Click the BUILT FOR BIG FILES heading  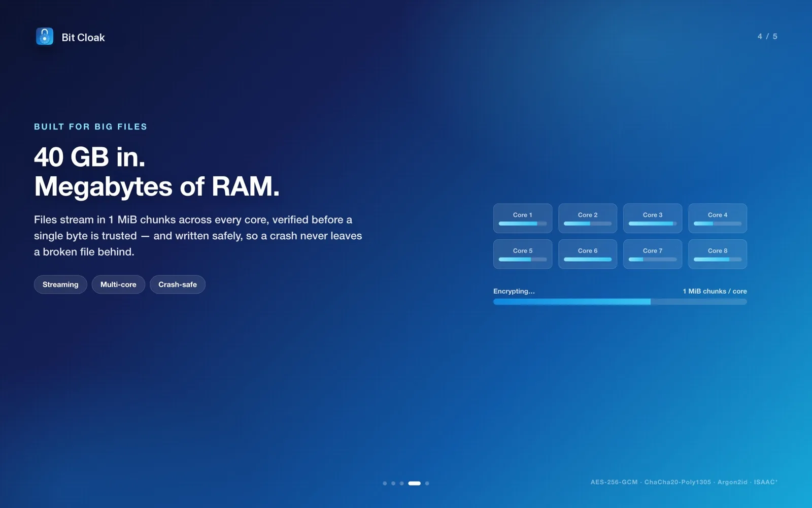[90, 126]
